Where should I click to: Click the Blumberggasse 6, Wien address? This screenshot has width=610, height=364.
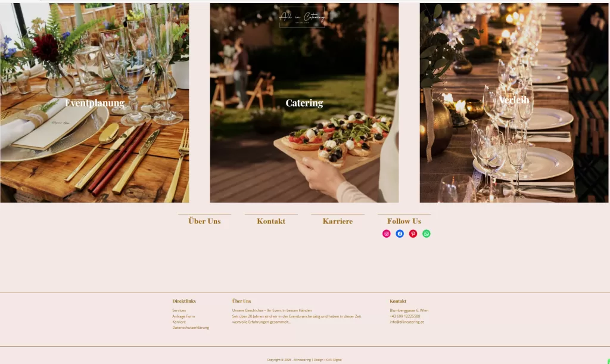point(409,310)
